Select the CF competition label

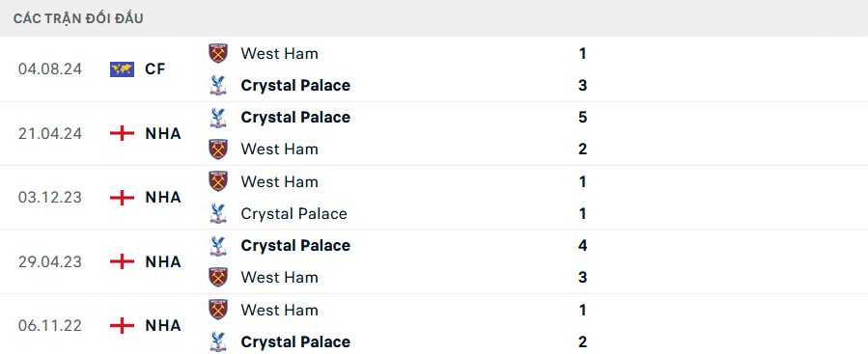tap(155, 69)
